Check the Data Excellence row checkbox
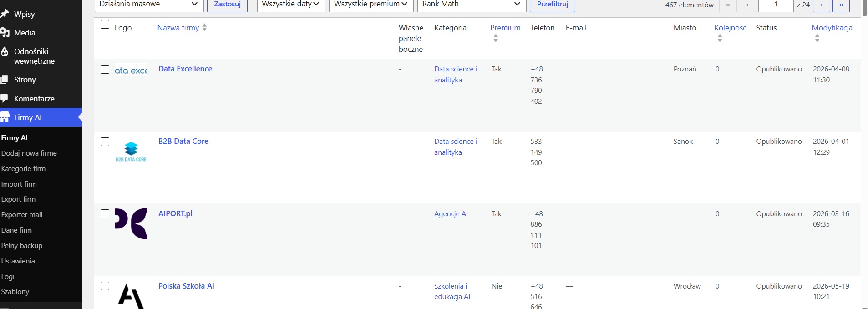The height and width of the screenshot is (309, 868). coord(105,70)
